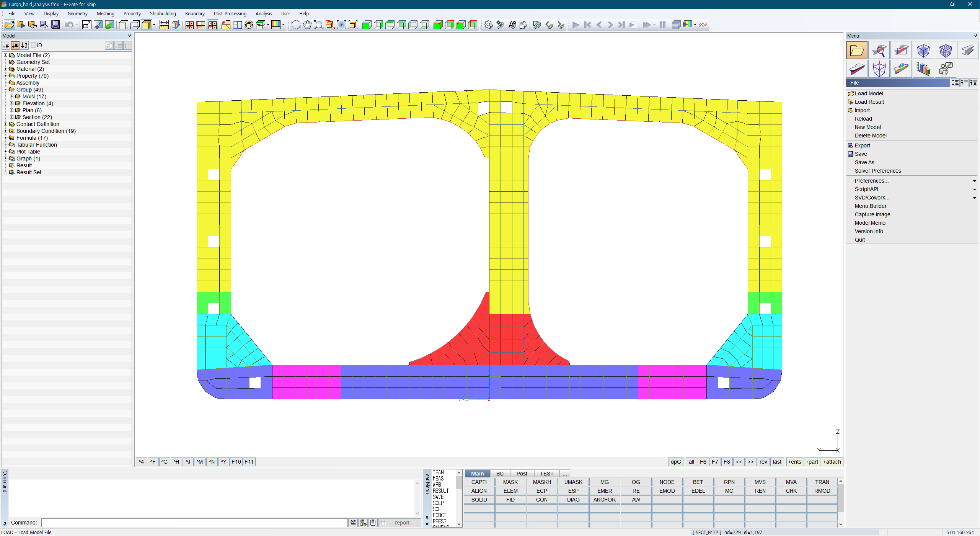Click the graph line chart toolbar icon
This screenshot has width=980, height=536.
[x=703, y=25]
